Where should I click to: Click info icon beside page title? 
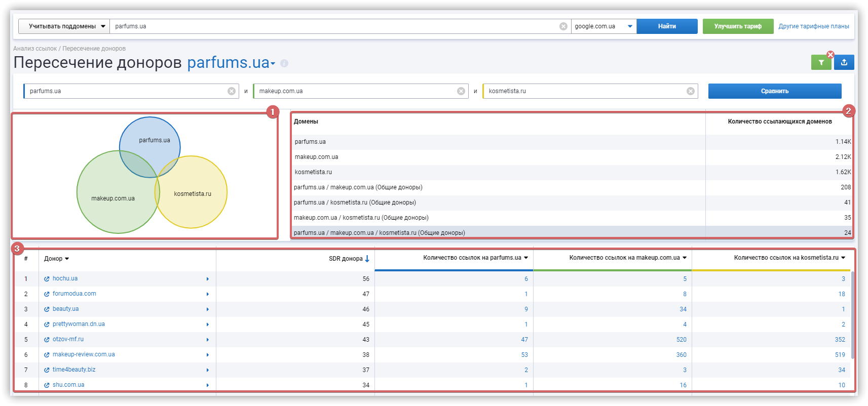[284, 63]
